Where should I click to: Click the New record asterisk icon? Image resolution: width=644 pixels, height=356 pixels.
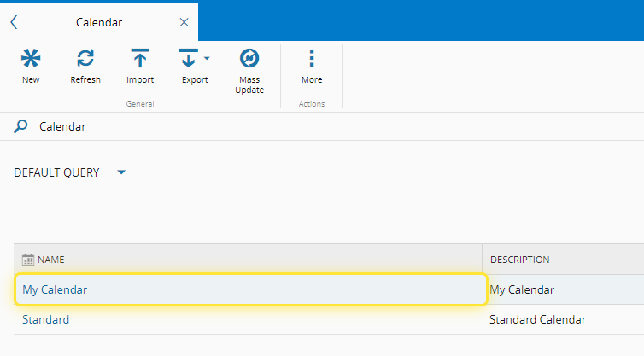point(31,59)
